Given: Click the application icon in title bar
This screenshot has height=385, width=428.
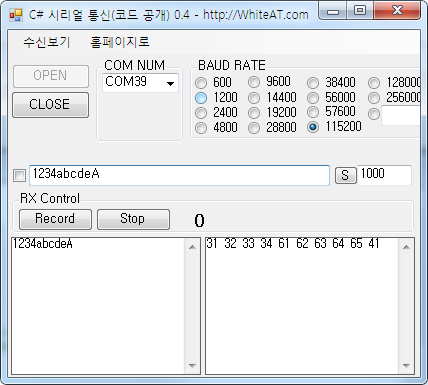Looking at the screenshot, I should (x=16, y=15).
